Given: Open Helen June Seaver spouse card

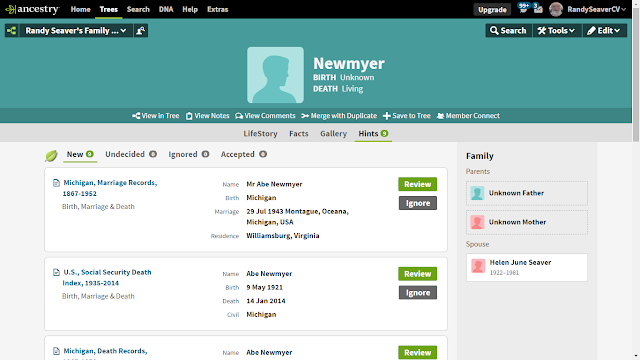Looking at the screenshot, I should 527,267.
